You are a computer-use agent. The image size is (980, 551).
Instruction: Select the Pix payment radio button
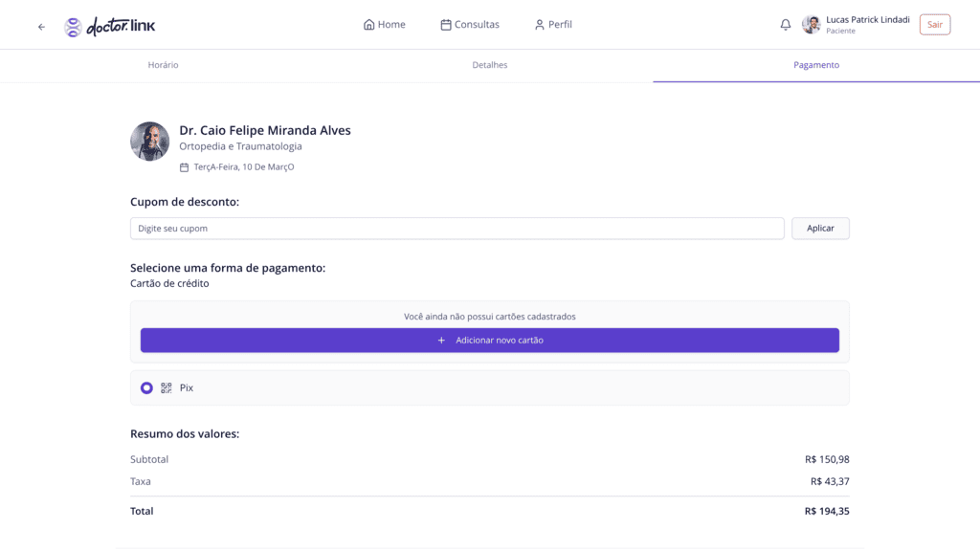coord(146,388)
